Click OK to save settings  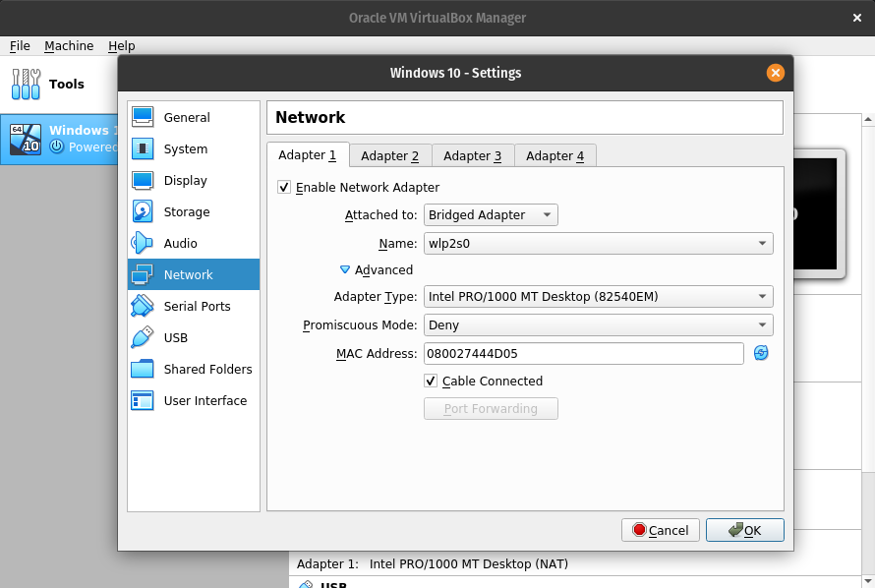tap(744, 530)
